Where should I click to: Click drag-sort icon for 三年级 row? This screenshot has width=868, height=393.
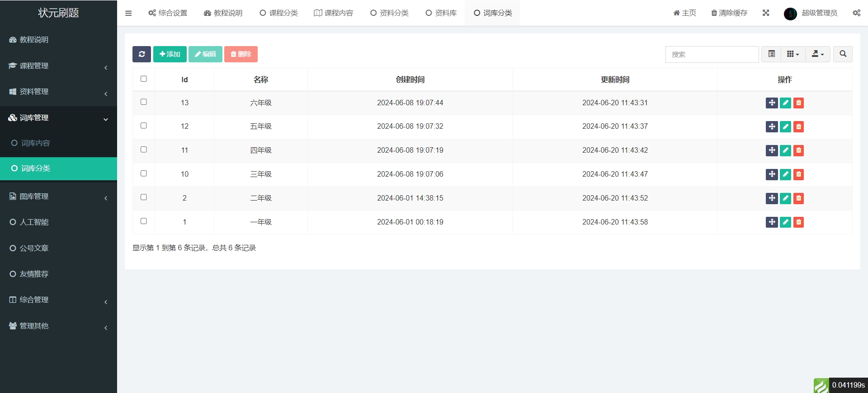[x=772, y=174]
